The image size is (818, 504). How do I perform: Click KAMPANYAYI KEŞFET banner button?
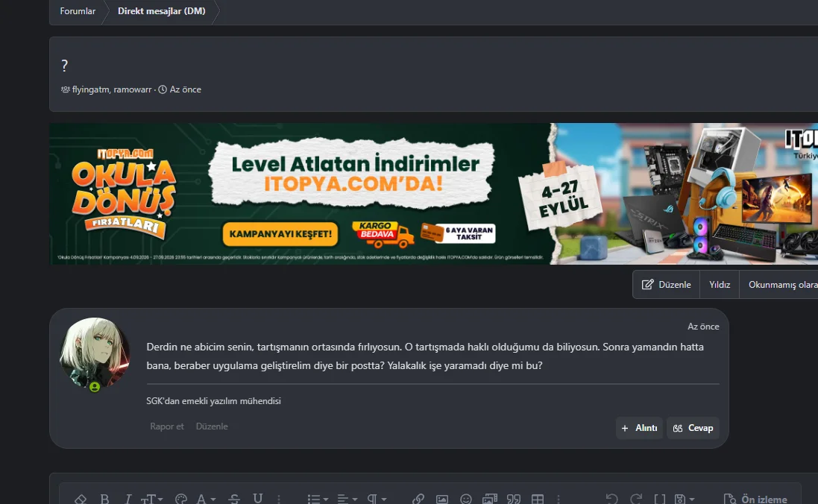280,234
